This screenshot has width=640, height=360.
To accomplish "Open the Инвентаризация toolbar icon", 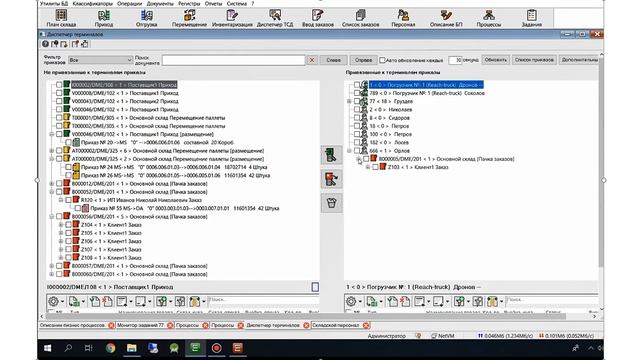I will tap(232, 18).
